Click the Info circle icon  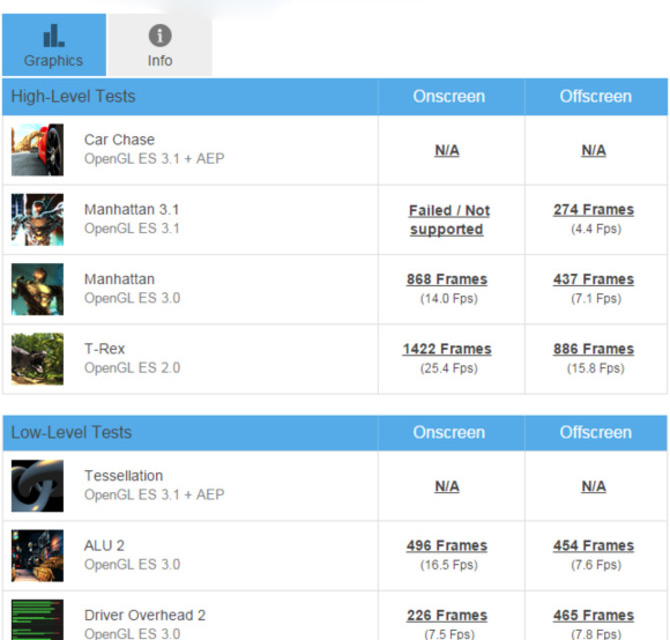(160, 35)
